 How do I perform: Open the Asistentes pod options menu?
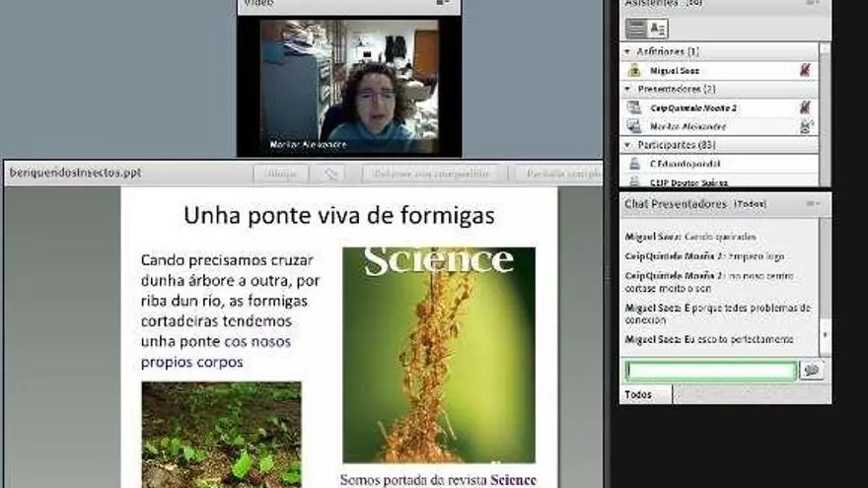tap(813, 4)
